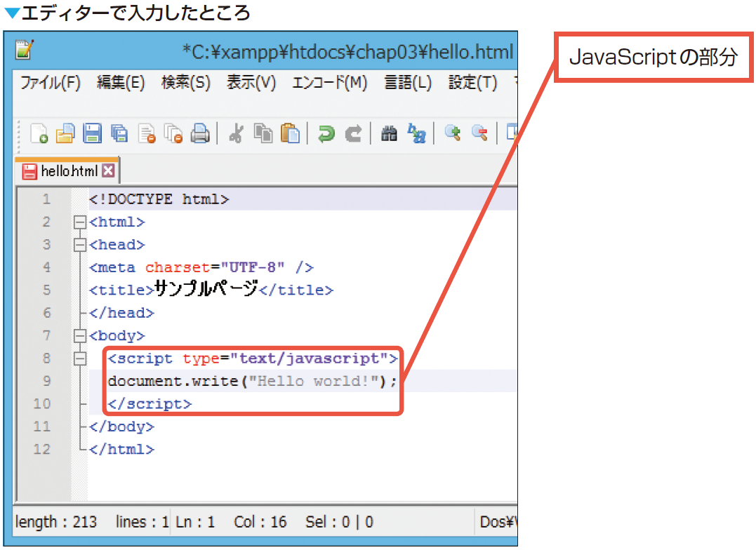Collapse the <script> fold marker on line 8
The width and height of the screenshot is (756, 550).
[x=79, y=358]
